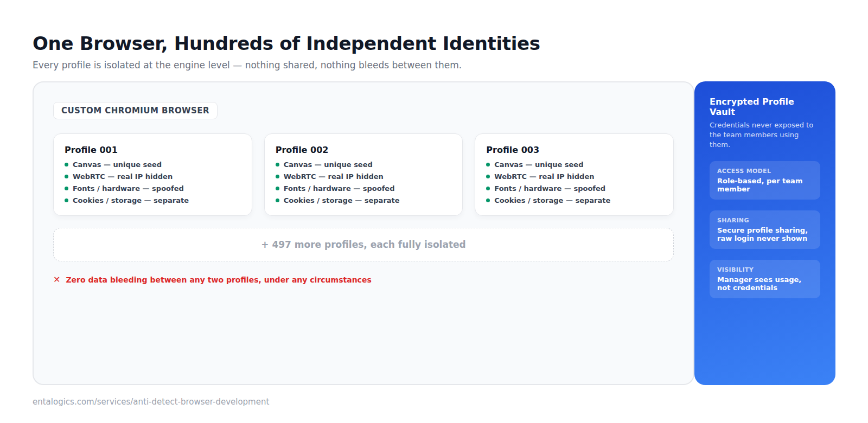Image resolution: width=868 pixels, height=423 pixels.
Task: Click the Encrypted Profile Vault heading
Action: [x=752, y=107]
